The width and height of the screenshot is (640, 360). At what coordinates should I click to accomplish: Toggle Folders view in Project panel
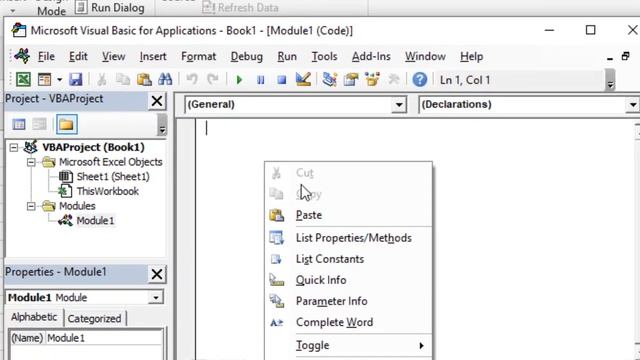point(67,124)
